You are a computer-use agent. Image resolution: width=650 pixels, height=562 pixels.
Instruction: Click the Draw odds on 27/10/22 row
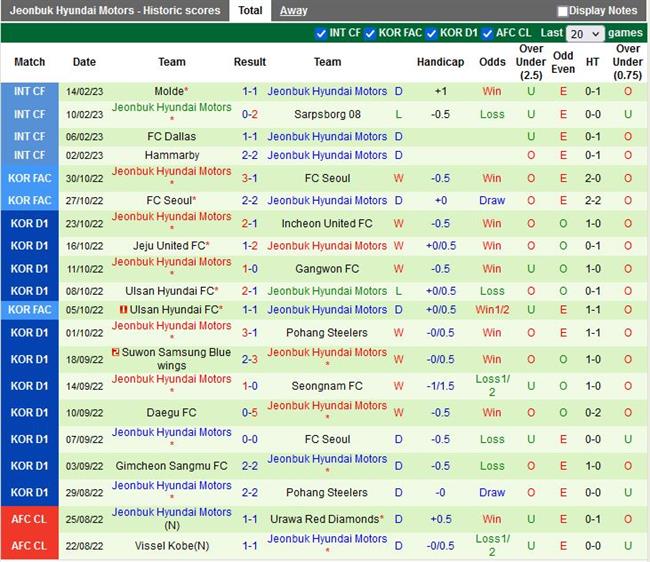(x=492, y=201)
